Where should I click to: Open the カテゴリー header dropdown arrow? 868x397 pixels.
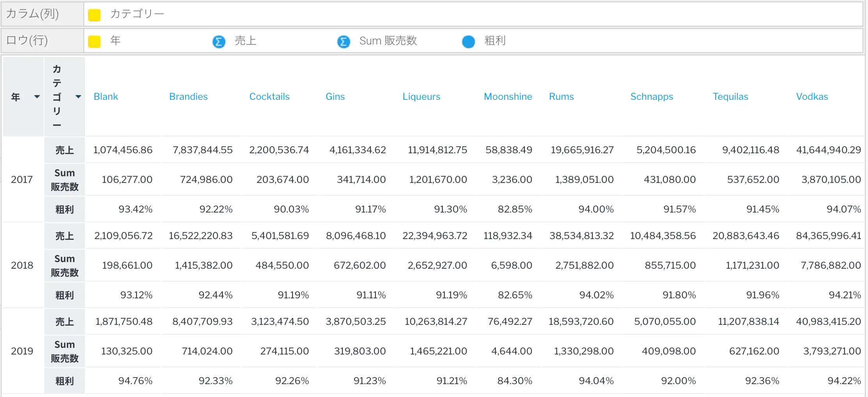(78, 97)
